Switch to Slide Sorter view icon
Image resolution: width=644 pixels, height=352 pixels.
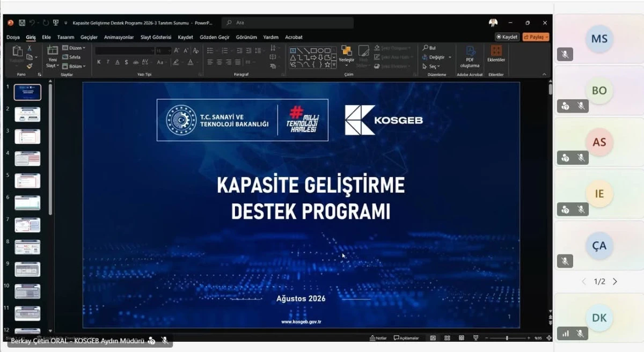(x=447, y=338)
